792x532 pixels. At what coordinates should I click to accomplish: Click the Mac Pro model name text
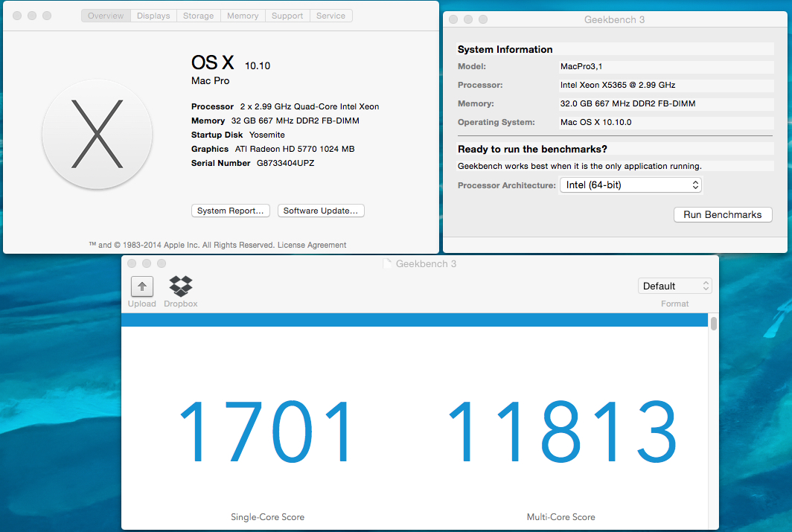point(210,81)
